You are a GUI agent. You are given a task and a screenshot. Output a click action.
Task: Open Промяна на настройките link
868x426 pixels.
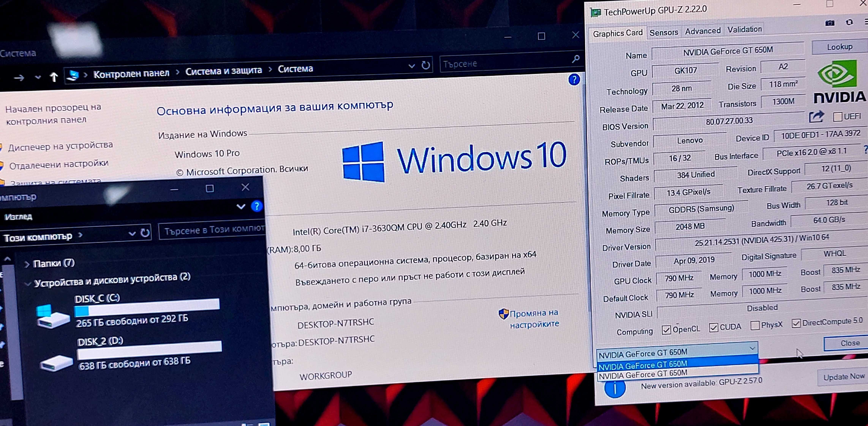click(534, 319)
